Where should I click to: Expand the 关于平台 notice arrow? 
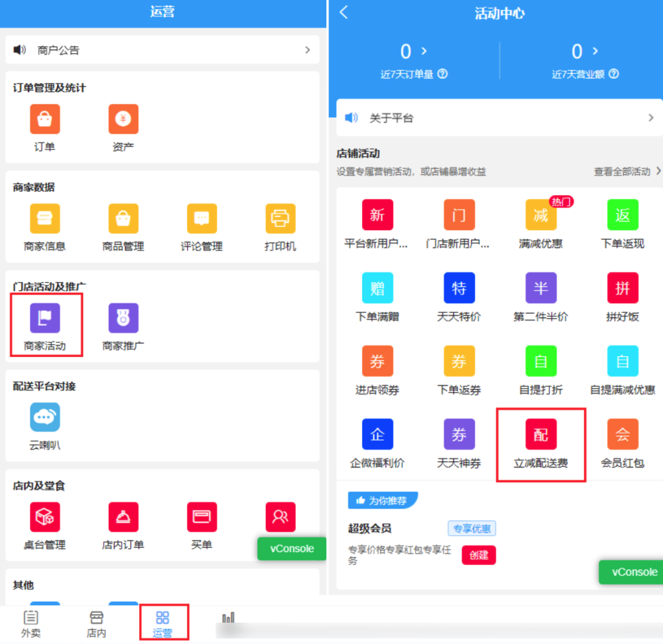(651, 118)
